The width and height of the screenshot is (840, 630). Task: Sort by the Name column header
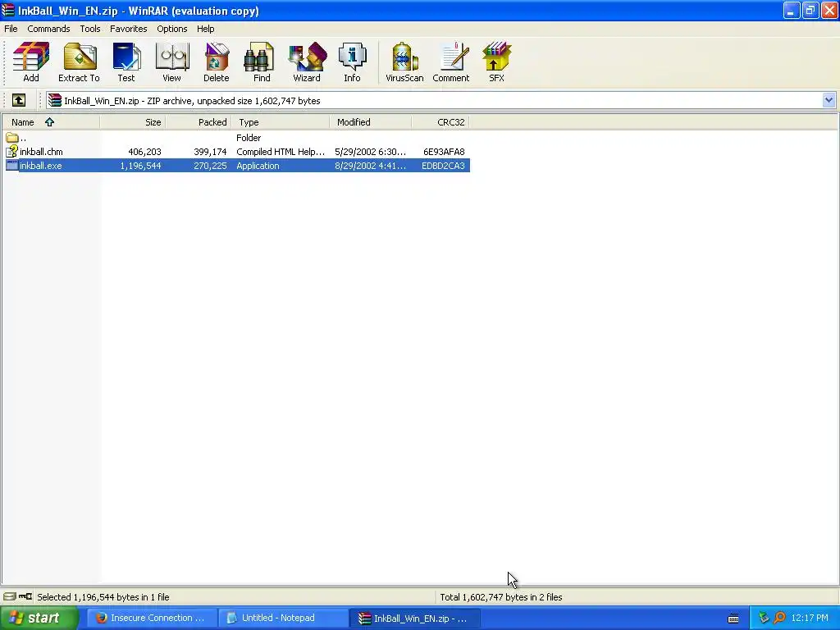pyautogui.click(x=51, y=122)
